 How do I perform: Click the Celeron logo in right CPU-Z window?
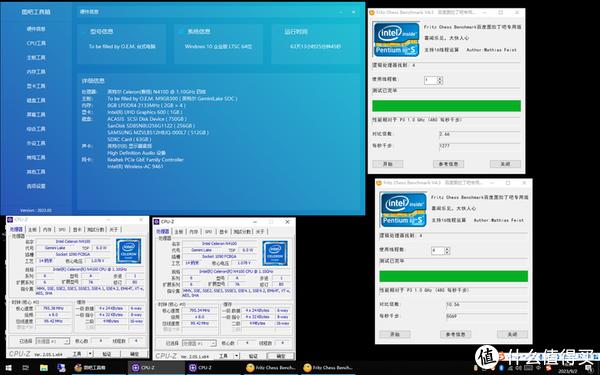pos(275,253)
